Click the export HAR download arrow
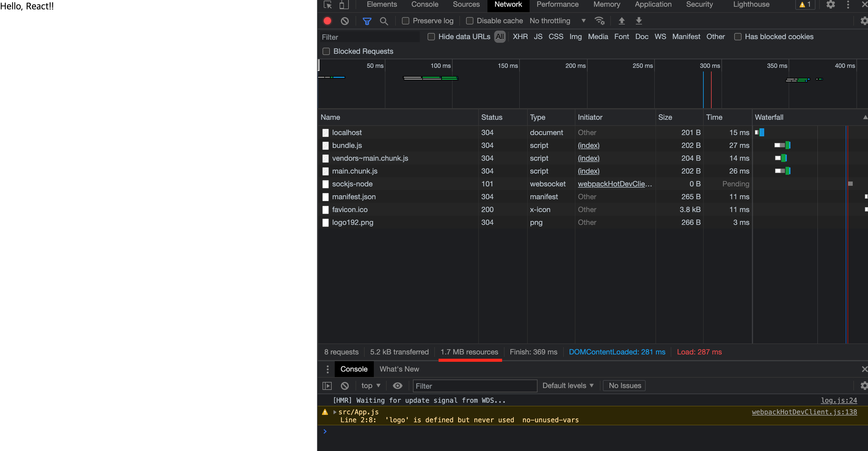This screenshot has height=451, width=868. pos(639,21)
